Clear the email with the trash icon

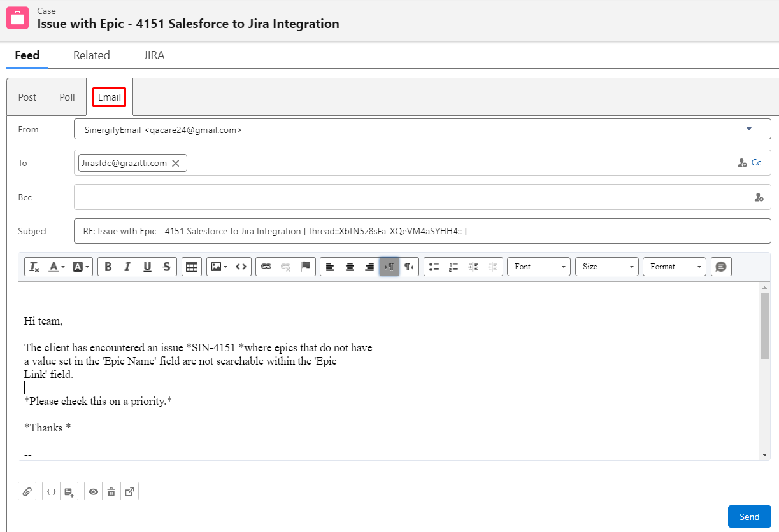tap(111, 491)
